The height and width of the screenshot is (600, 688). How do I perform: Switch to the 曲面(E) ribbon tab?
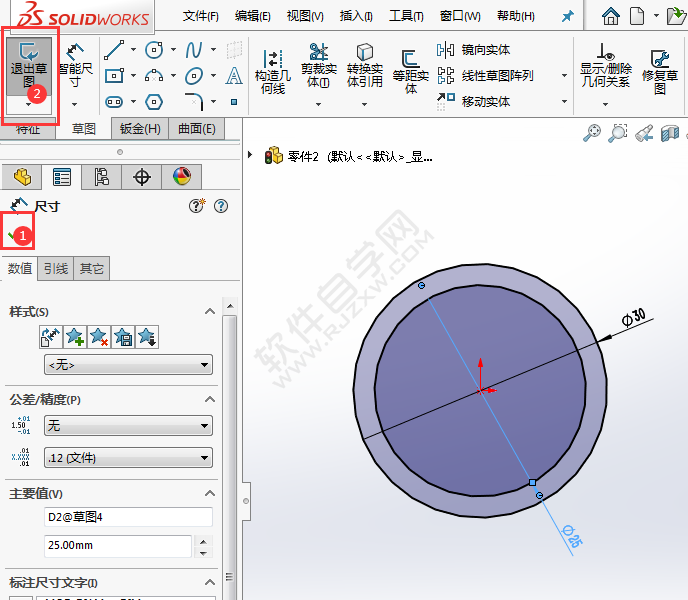(x=197, y=129)
